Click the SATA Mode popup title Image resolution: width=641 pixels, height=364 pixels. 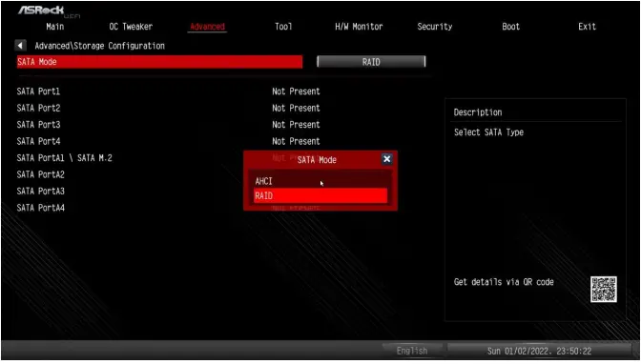pos(317,160)
